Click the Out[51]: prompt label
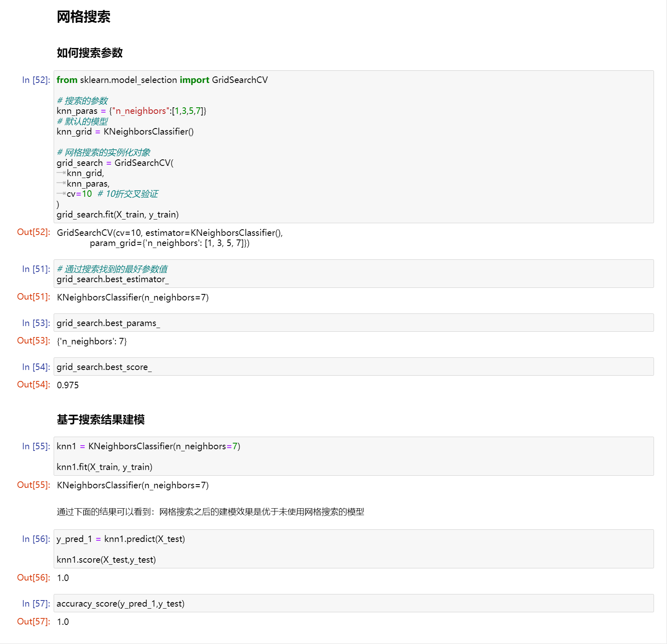This screenshot has height=644, width=667. (34, 297)
